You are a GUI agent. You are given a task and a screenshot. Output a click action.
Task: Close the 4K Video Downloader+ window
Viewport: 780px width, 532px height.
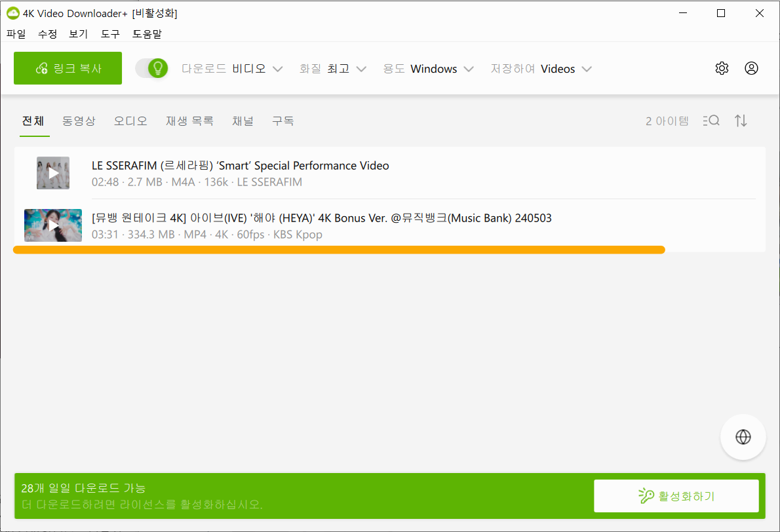(760, 13)
